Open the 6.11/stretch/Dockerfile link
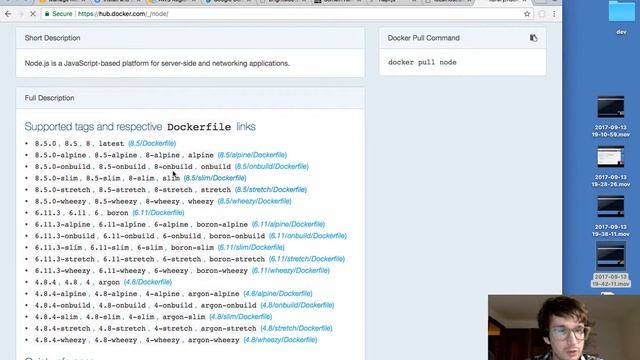This screenshot has width=640, height=360. tap(307, 259)
